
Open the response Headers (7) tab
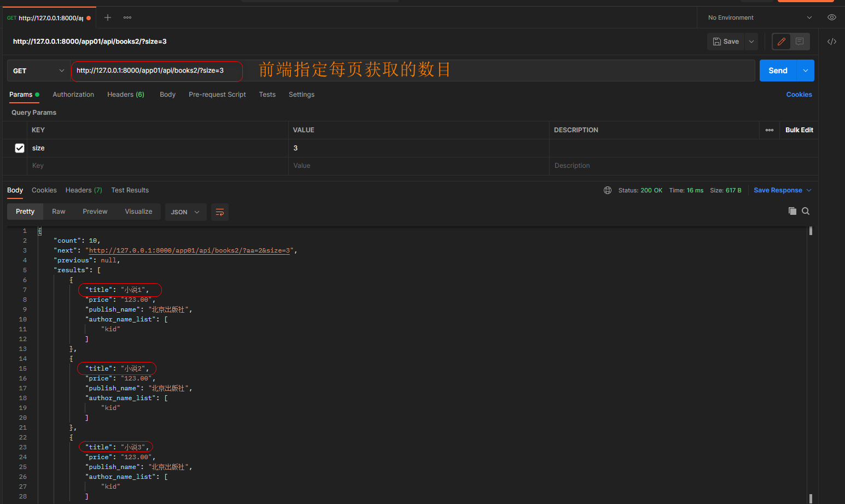(84, 190)
